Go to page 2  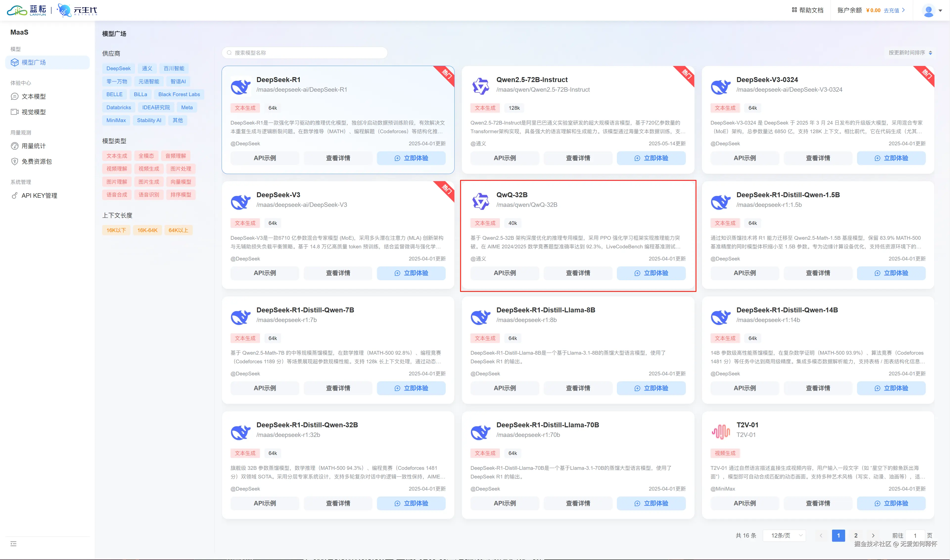click(x=856, y=536)
